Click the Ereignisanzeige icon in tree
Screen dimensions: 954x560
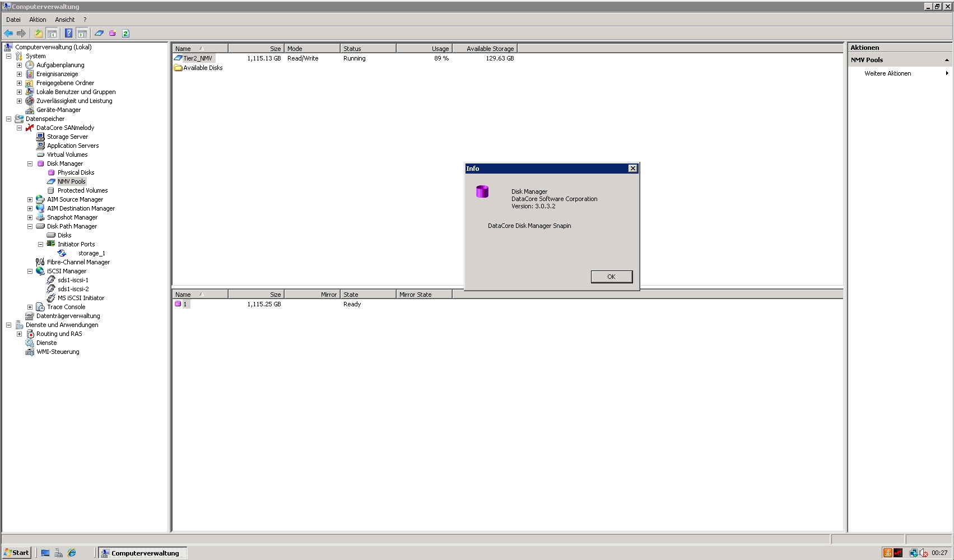pos(30,74)
